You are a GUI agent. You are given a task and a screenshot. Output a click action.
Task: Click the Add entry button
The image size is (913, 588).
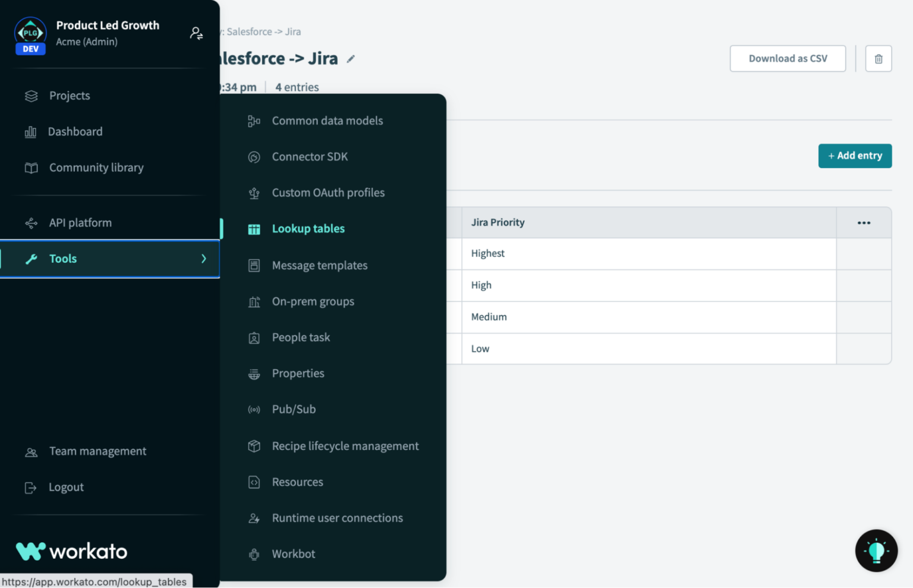[x=855, y=156]
